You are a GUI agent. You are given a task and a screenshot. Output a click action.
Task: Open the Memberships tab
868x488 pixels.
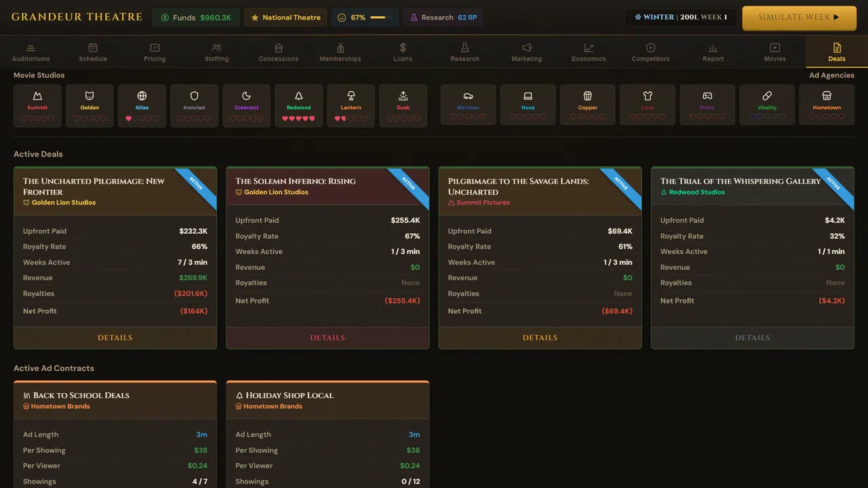340,52
